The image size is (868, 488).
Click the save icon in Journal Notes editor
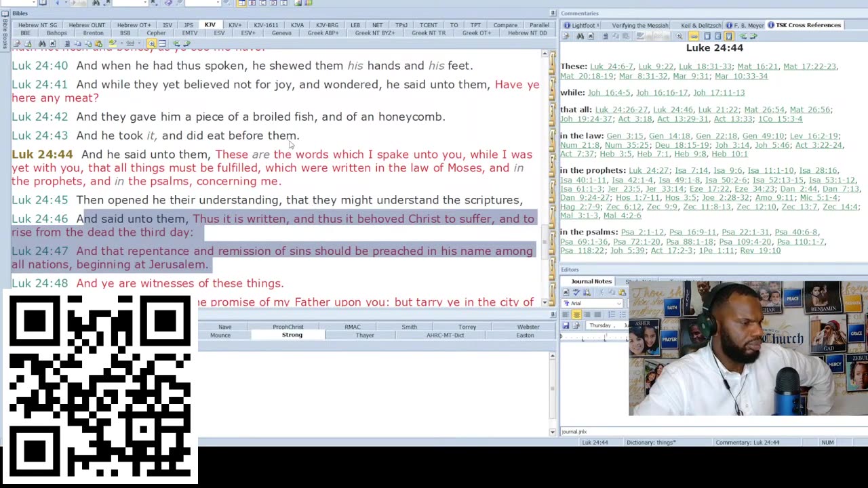[566, 325]
